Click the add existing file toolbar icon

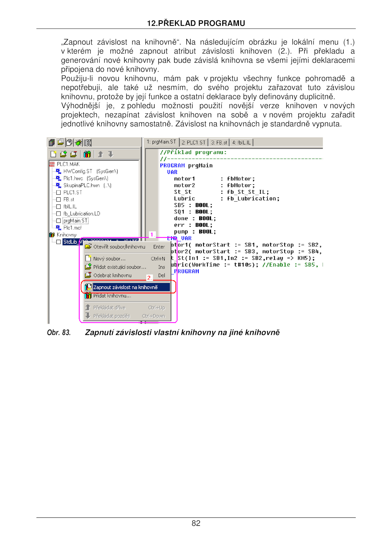pos(63,154)
